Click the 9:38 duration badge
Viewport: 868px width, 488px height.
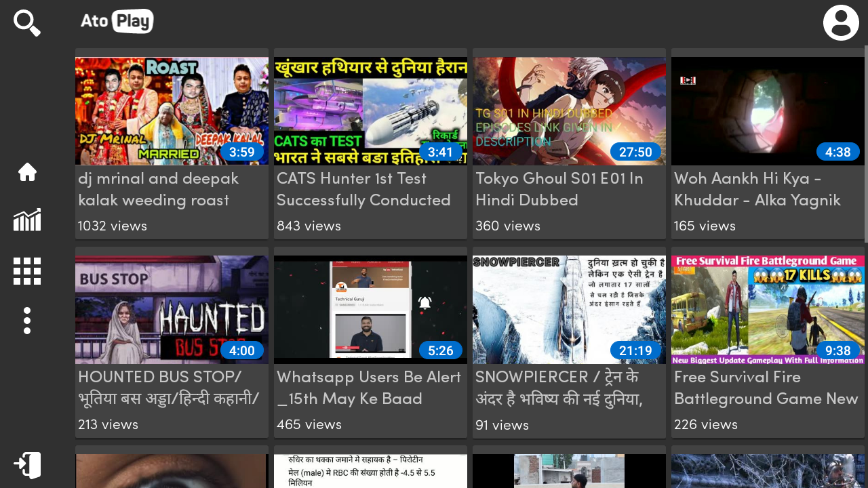(838, 350)
